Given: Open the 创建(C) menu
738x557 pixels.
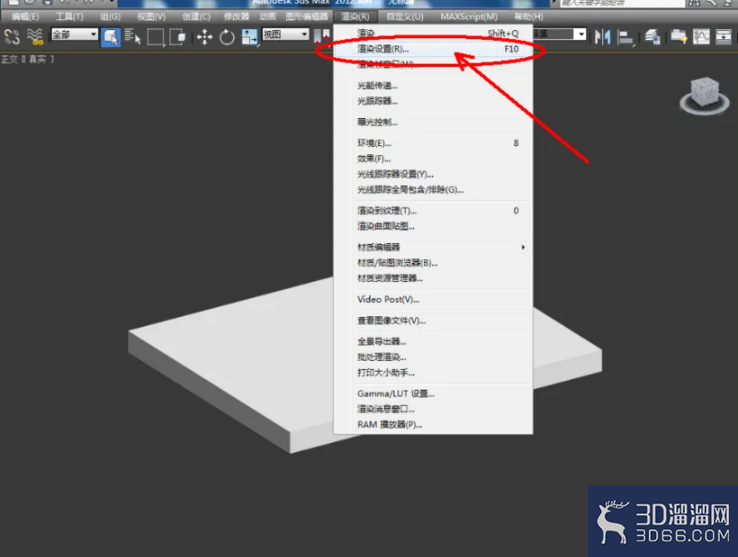Looking at the screenshot, I should [196, 16].
